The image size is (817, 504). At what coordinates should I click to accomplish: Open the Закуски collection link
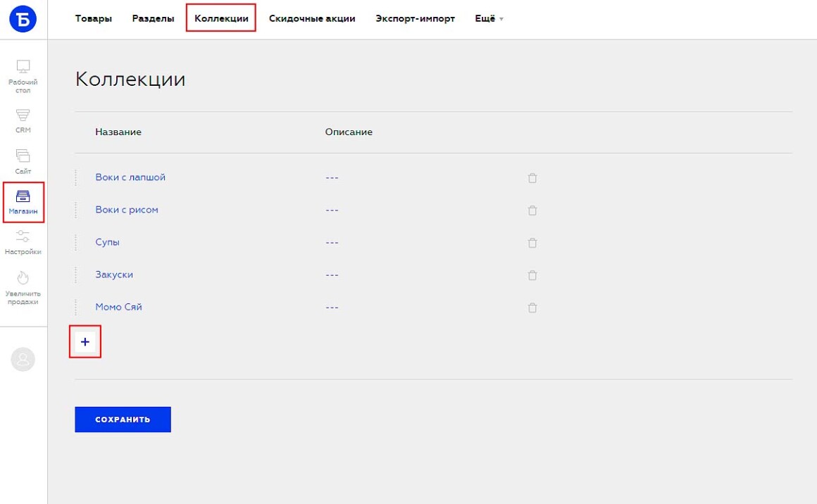[114, 275]
